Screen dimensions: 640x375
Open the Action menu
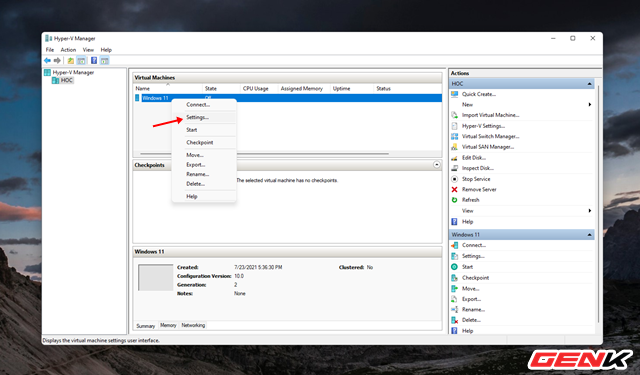click(68, 50)
